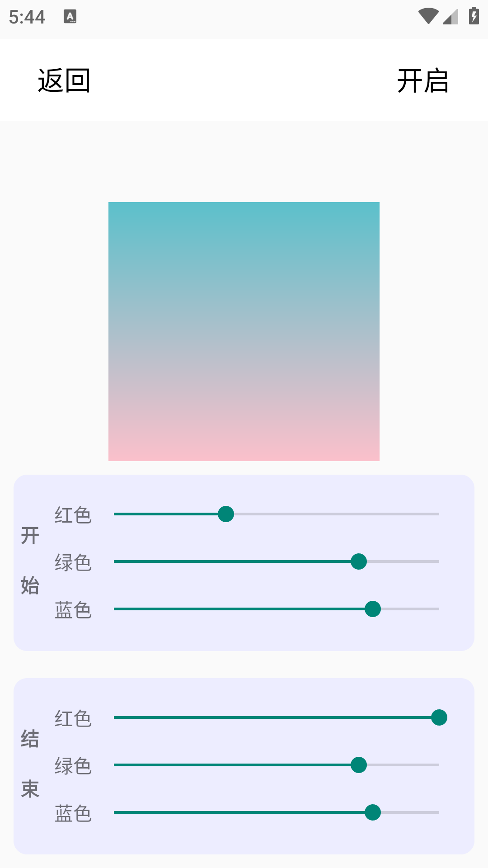
Task: Click the start 红色 slider thumb
Action: click(x=226, y=514)
